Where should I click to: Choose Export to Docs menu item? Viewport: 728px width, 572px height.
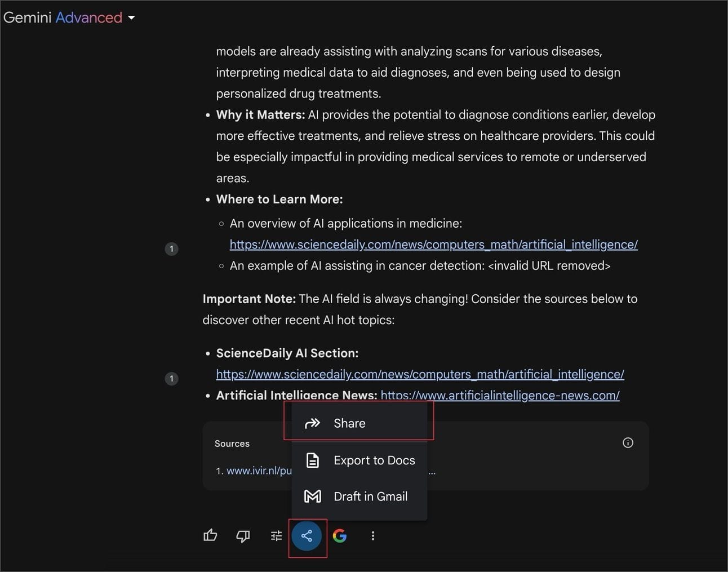(x=359, y=460)
